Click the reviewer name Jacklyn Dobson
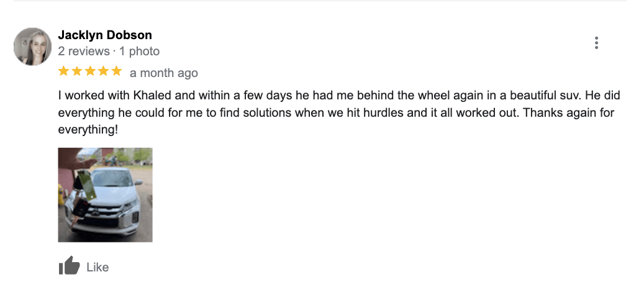The width and height of the screenshot is (644, 300). (x=105, y=35)
